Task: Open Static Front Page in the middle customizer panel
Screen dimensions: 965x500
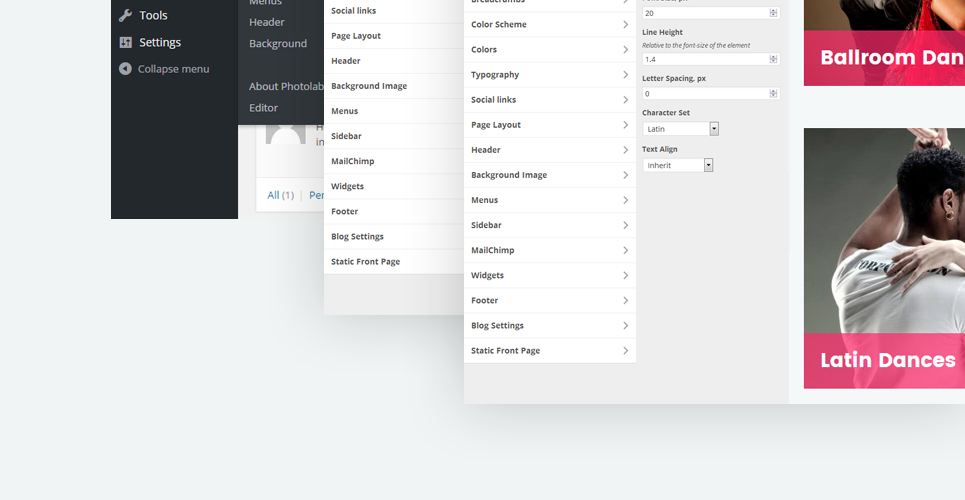Action: click(394, 262)
